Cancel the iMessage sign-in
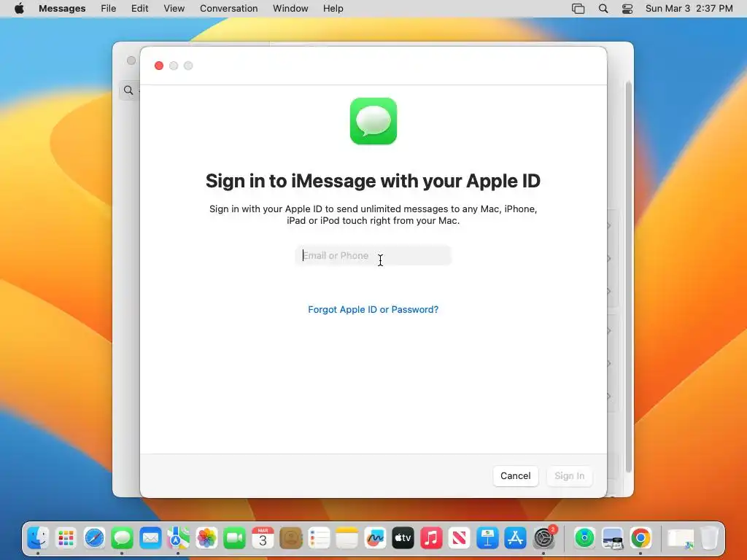 [x=516, y=475]
